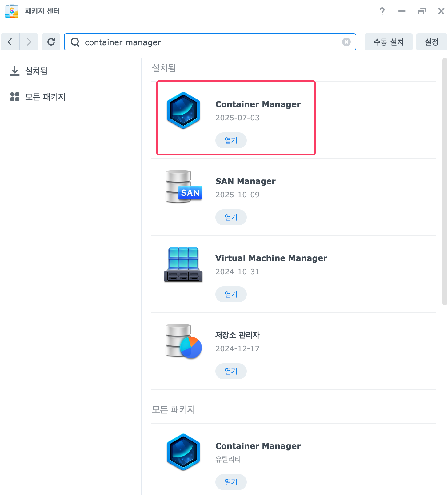Click Container Manager icon under 모든 패키지
This screenshot has height=495, width=448.
coord(183,452)
